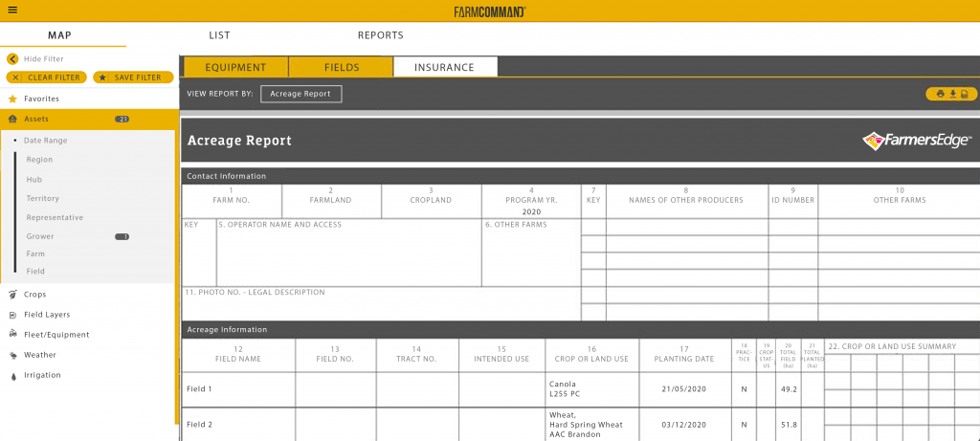Click the program year 2020 cell
This screenshot has height=441, width=980.
(x=530, y=201)
